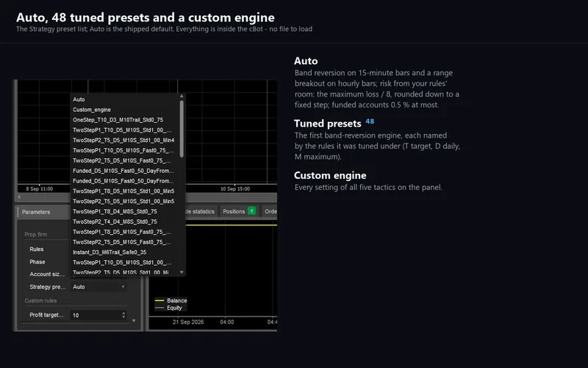588x368 pixels.
Task: Click the Prop firm group heading
Action: [x=35, y=234]
